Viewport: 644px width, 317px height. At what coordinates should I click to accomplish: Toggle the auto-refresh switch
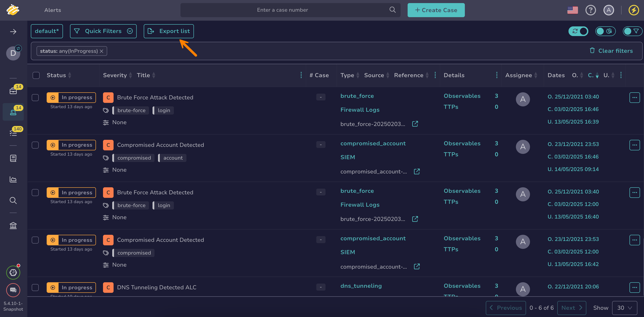click(x=578, y=31)
